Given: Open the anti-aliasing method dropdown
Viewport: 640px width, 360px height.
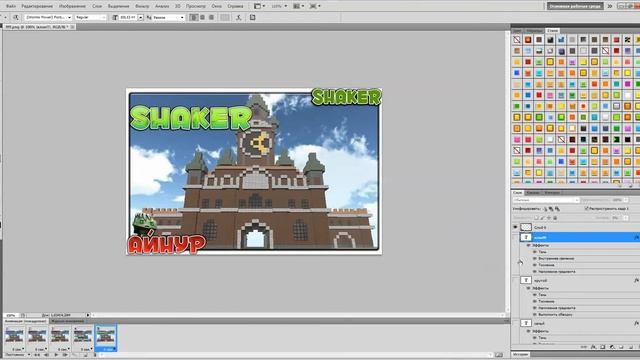Looking at the screenshot, I should coord(169,17).
